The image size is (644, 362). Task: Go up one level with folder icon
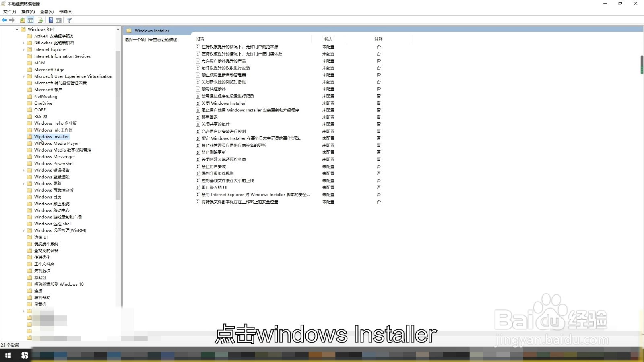click(x=23, y=20)
